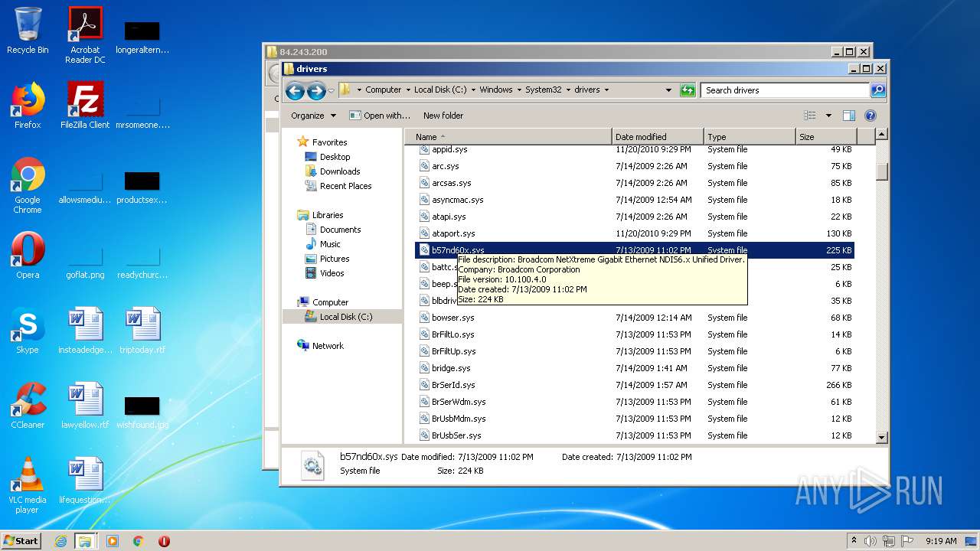This screenshot has width=980, height=551.
Task: Select Computer in navigation pane
Action: tap(330, 302)
